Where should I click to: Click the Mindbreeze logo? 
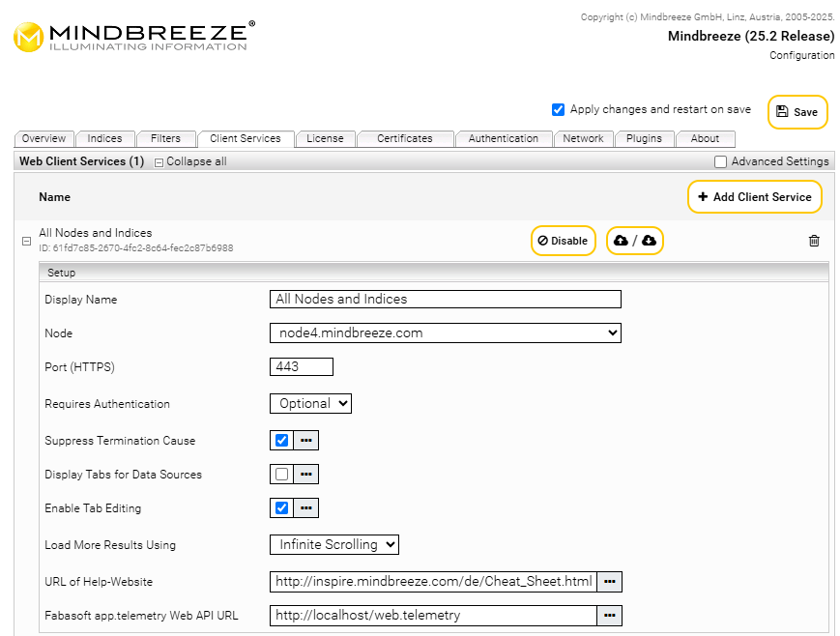point(134,37)
